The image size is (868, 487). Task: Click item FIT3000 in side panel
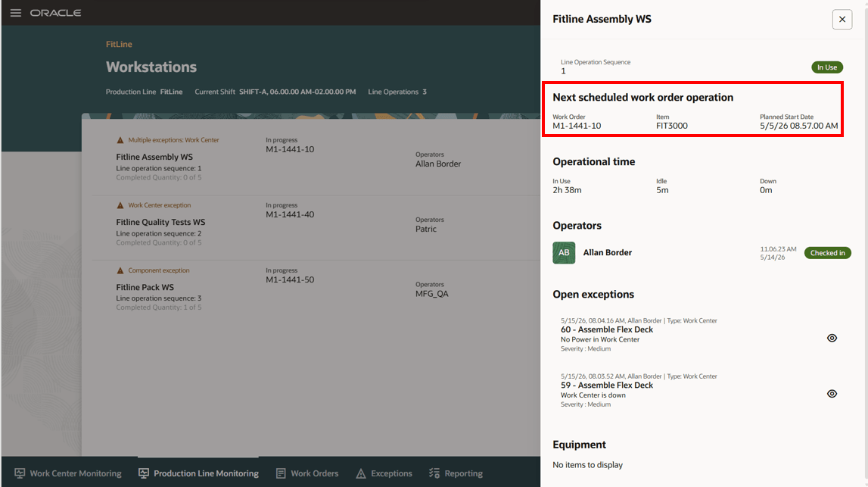671,126
